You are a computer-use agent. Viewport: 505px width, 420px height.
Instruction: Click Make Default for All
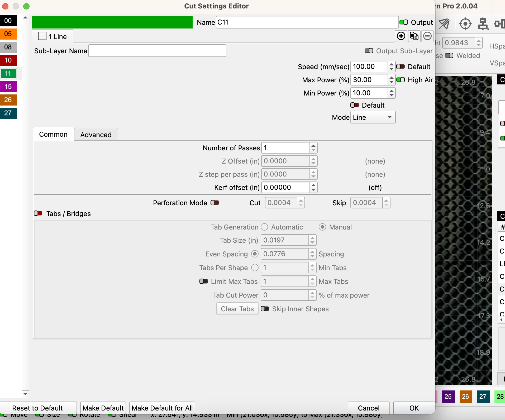162,408
